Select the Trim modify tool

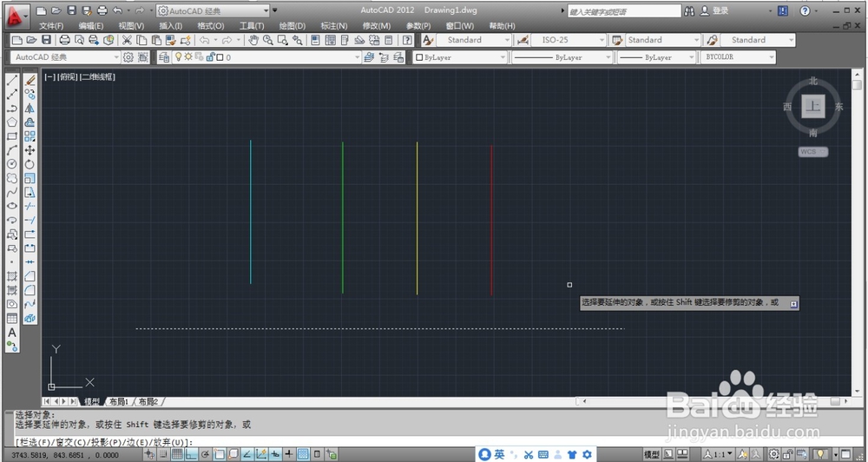[x=30, y=206]
